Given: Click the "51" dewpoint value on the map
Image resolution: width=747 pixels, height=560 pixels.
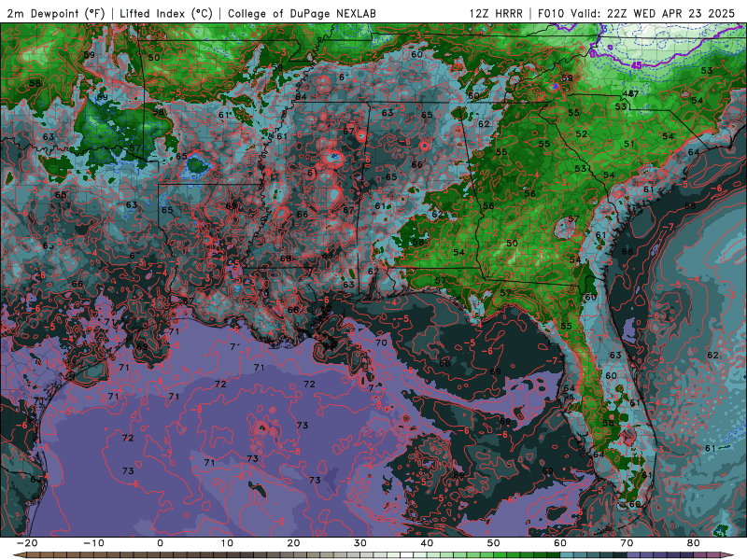Looking at the screenshot, I should click(629, 144).
